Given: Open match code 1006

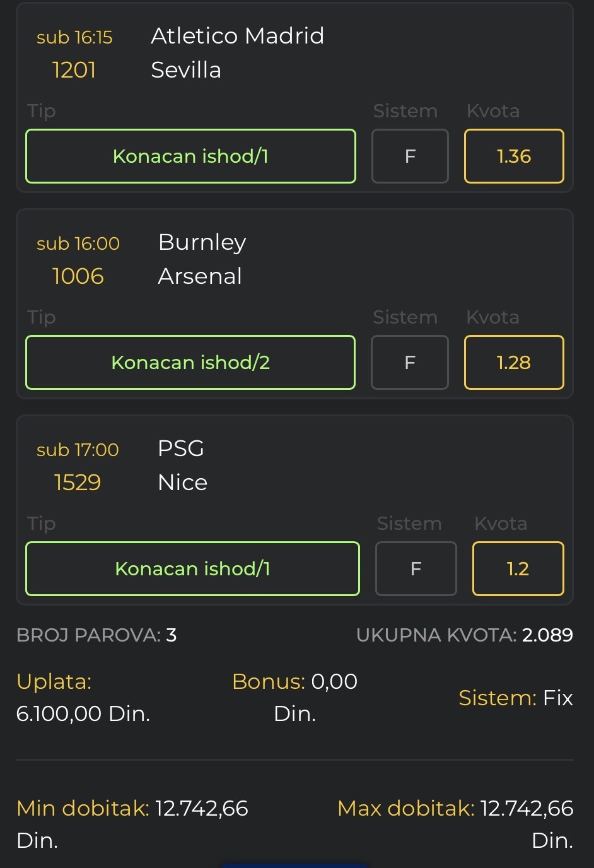Looking at the screenshot, I should point(78,276).
